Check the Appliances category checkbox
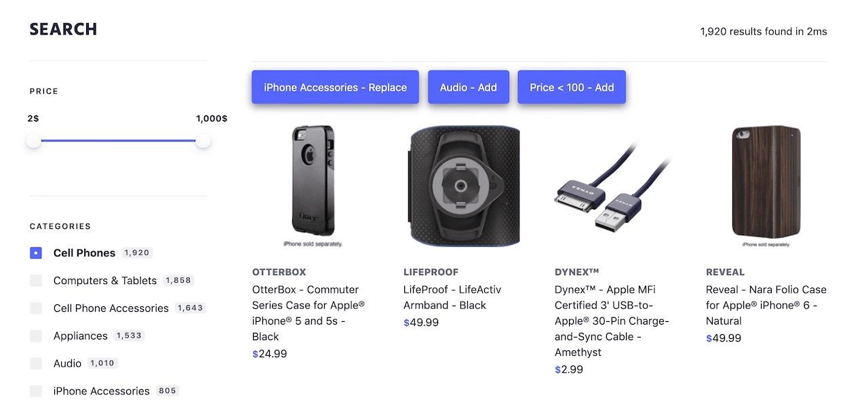 click(35, 336)
